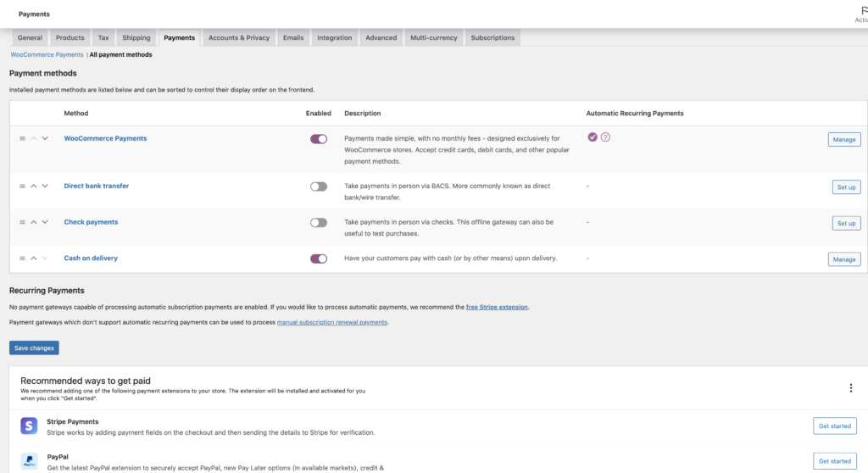Open the Emails tab
Screen dimensions: 868x473
coord(293,37)
